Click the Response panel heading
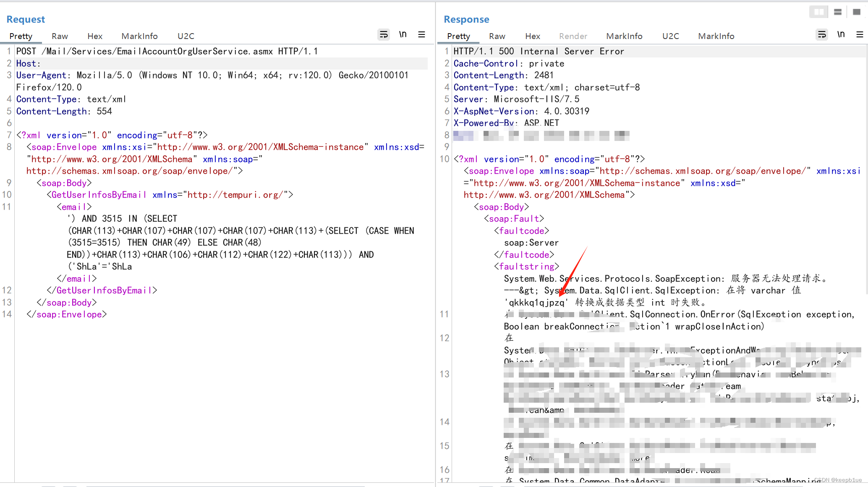 tap(467, 19)
